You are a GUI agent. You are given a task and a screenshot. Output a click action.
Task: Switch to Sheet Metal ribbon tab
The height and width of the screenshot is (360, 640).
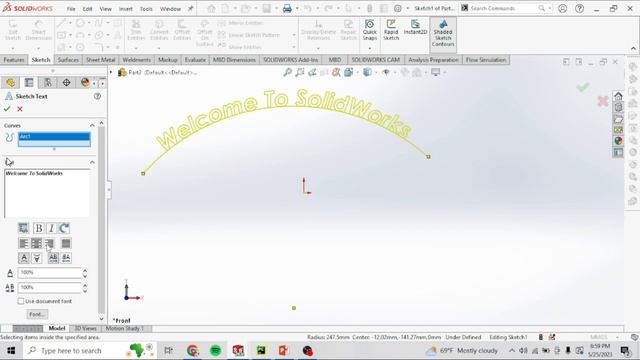(x=100, y=60)
